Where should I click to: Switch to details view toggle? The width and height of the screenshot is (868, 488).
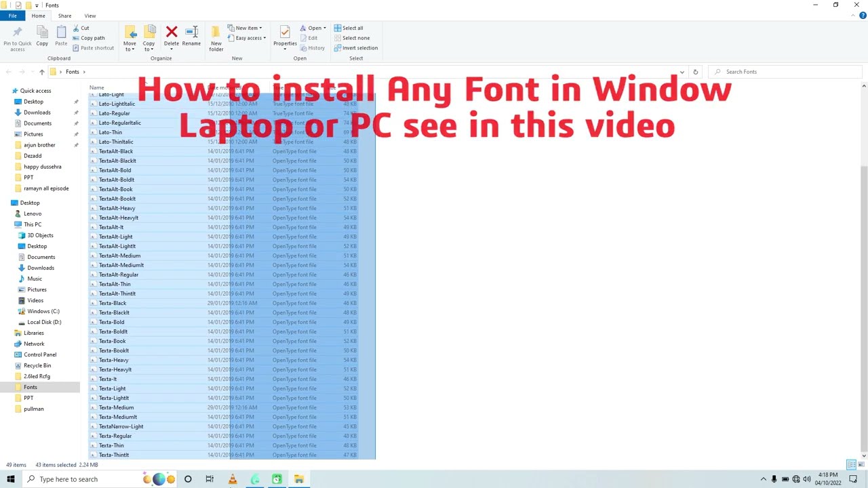click(851, 464)
